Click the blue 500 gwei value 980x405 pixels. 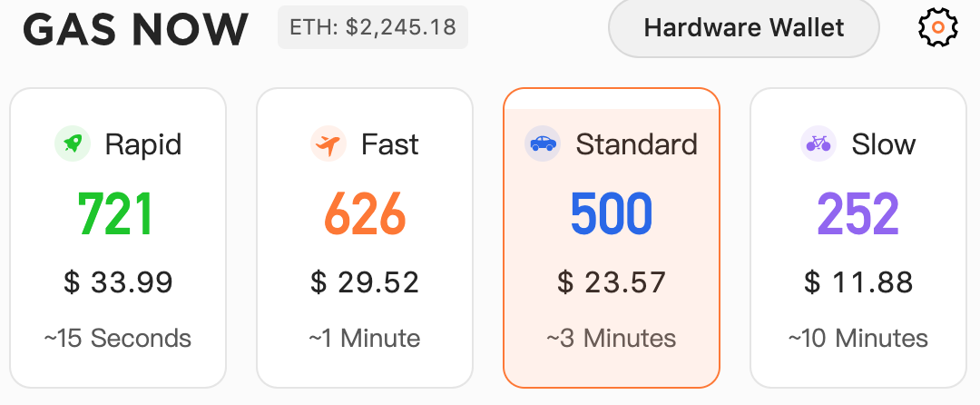point(612,215)
